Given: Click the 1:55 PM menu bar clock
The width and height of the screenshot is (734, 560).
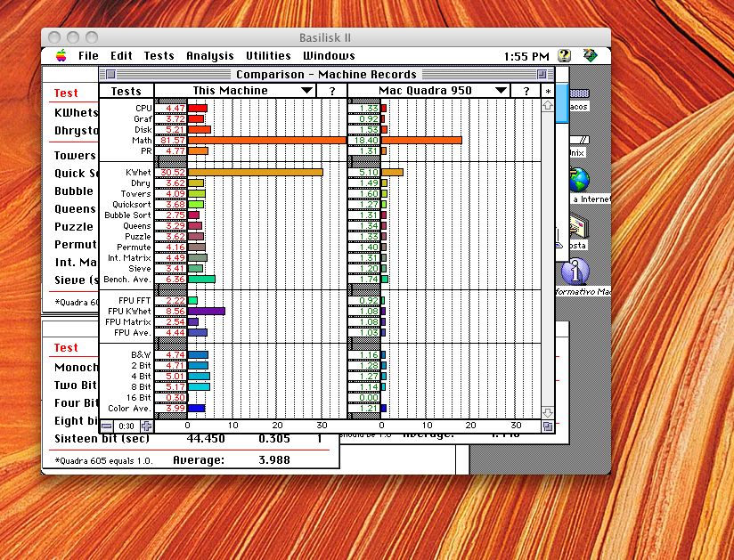Looking at the screenshot, I should pos(526,57).
